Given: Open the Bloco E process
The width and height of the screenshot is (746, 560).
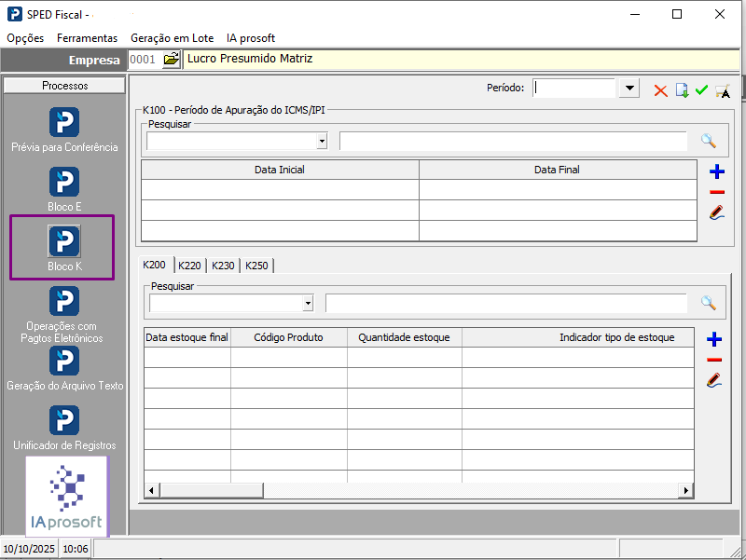Looking at the screenshot, I should (64, 183).
